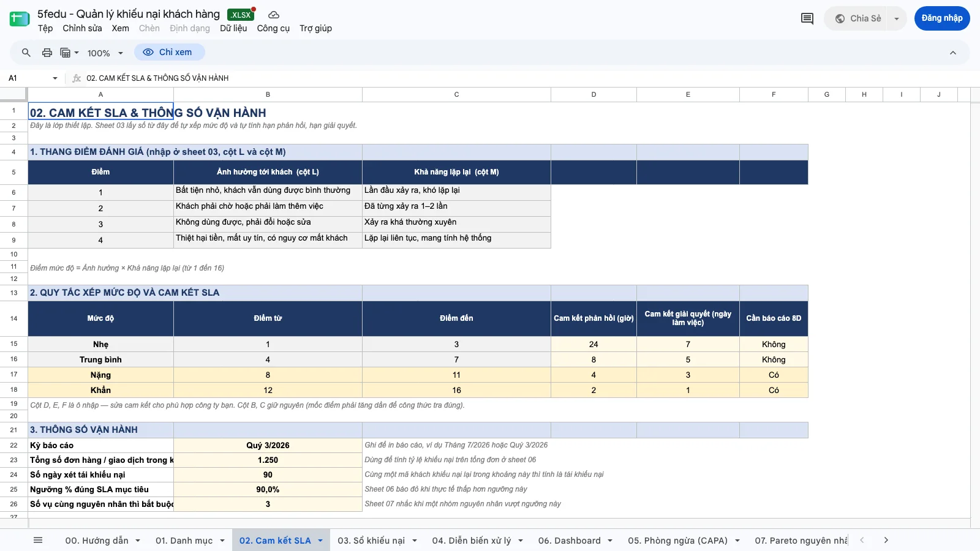Click the print icon in toolbar

[x=47, y=53]
